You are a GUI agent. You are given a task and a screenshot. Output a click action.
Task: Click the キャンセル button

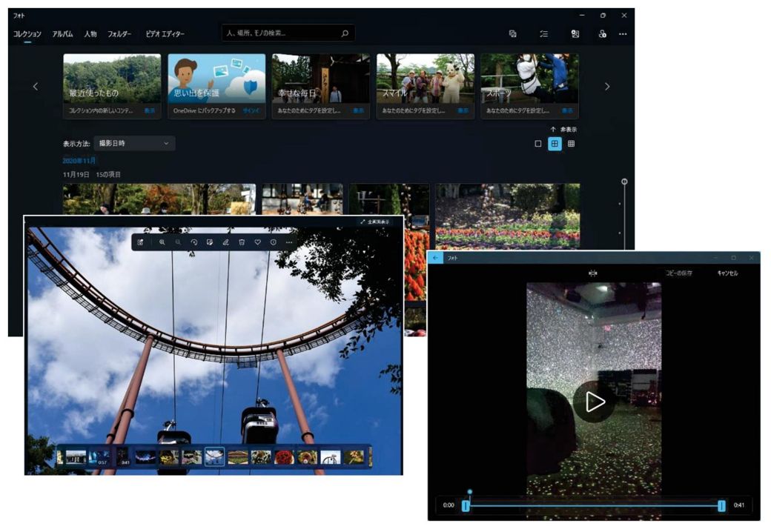[x=727, y=273]
